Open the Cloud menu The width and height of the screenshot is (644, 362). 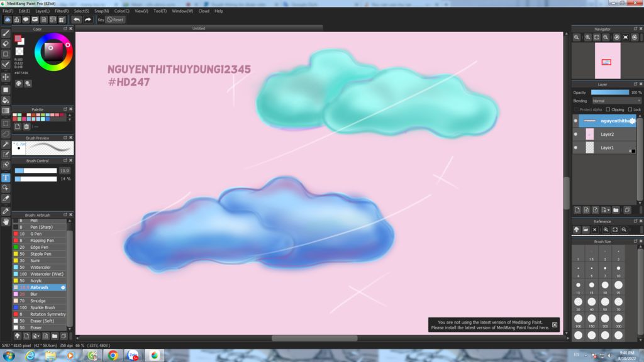pyautogui.click(x=204, y=11)
